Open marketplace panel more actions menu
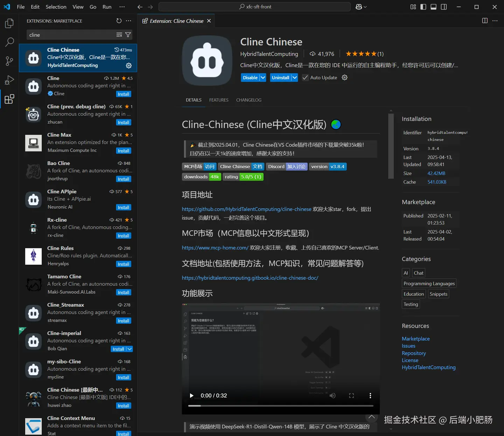 point(128,21)
